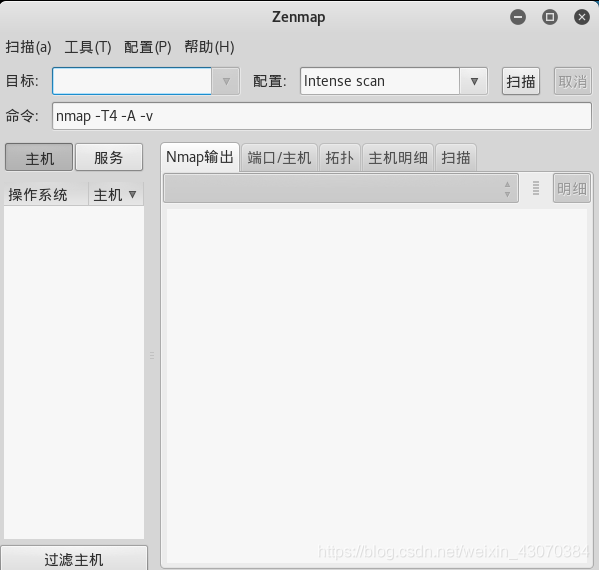Click the output options list icon
Viewport: 599px width, 570px height.
coord(536,188)
